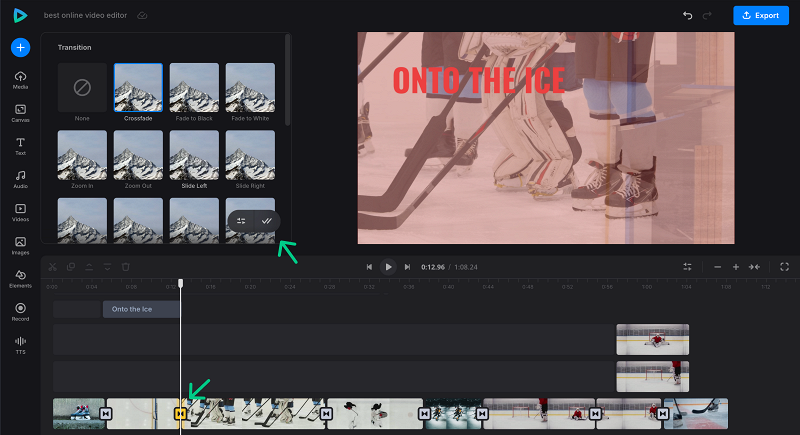Open the Images sidebar panel
This screenshot has height=435, width=800.
20,246
